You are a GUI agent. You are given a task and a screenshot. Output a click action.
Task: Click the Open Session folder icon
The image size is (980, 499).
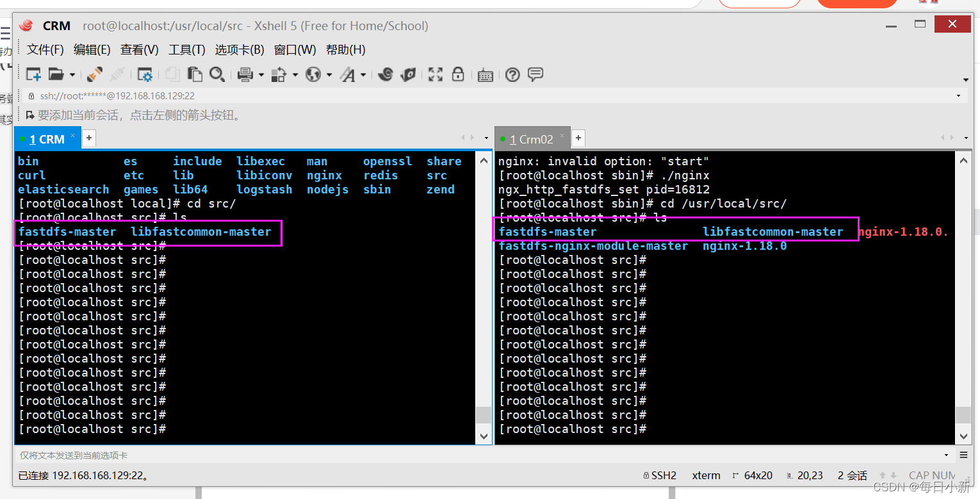coord(56,74)
